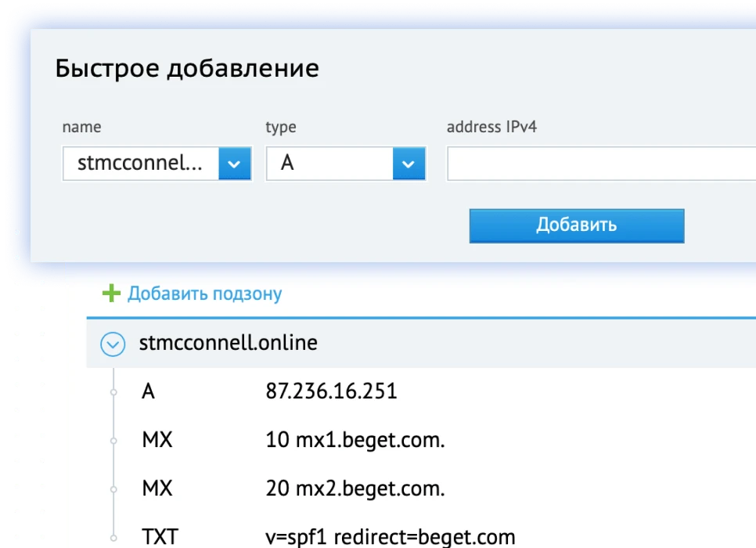Click the node dot beside the TXT record
The image size is (756, 548).
click(113, 537)
